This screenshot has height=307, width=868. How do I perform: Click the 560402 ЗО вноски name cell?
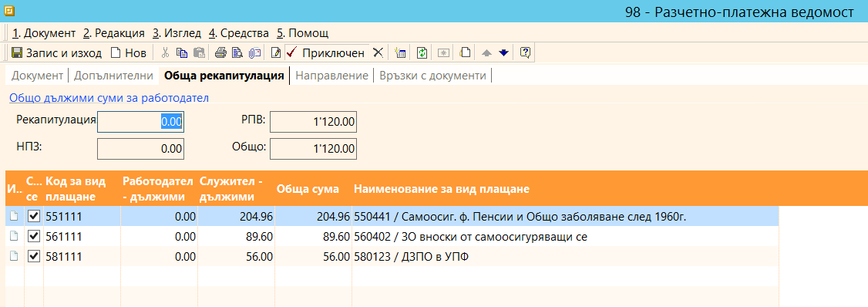(x=565, y=236)
